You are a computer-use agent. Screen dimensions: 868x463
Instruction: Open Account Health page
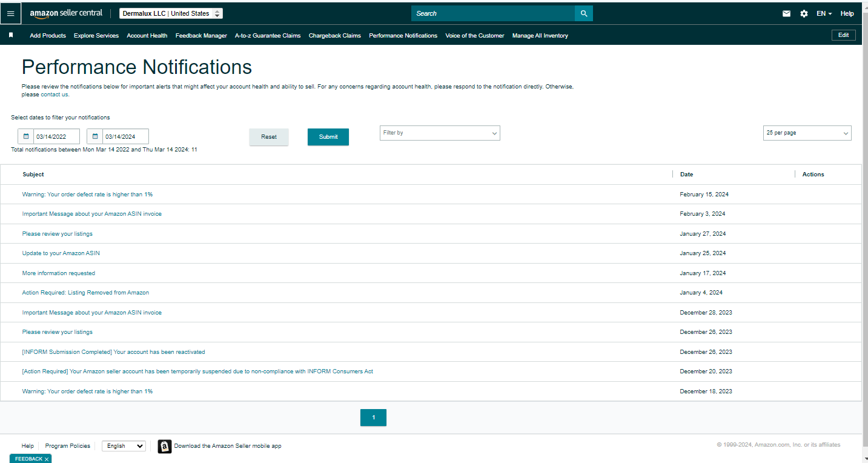147,36
